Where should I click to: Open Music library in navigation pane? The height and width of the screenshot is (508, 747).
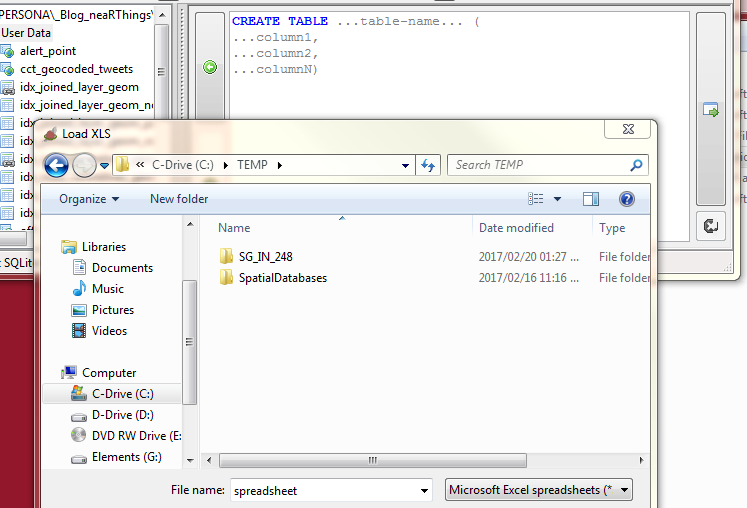pyautogui.click(x=108, y=289)
